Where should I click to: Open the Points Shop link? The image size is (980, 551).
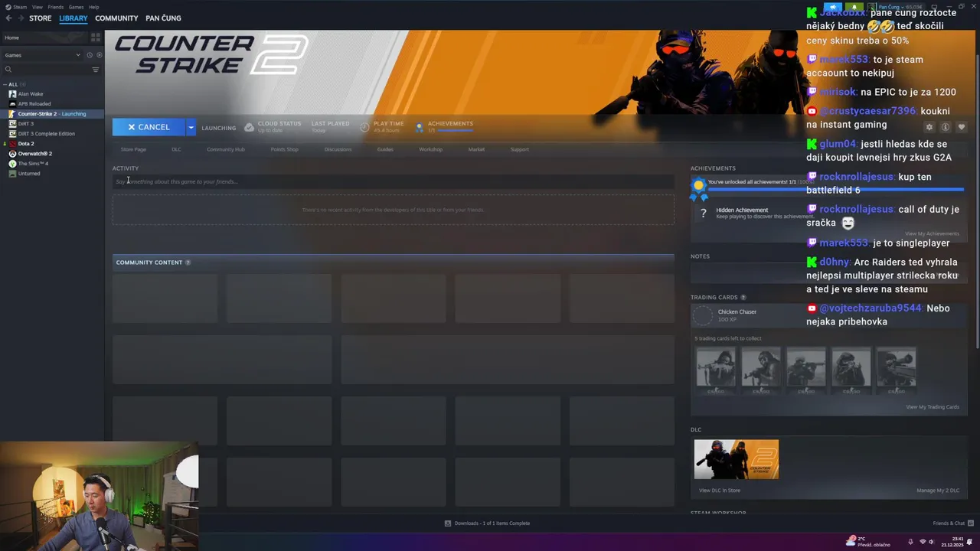point(284,149)
